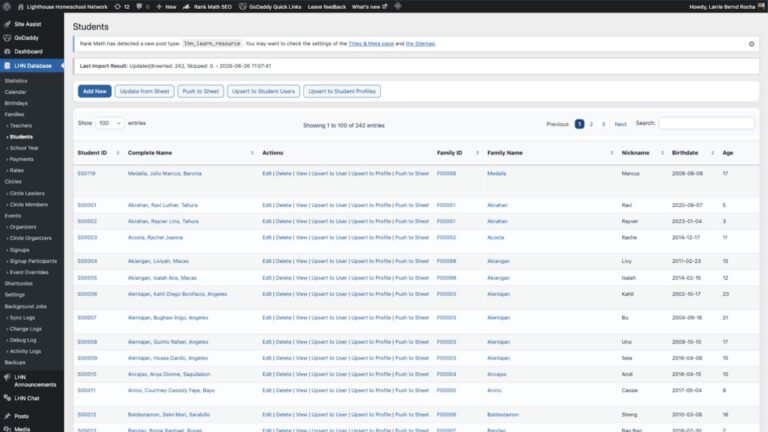This screenshot has height=432, width=768.
Task: Click in the table Search field
Action: [x=707, y=123]
